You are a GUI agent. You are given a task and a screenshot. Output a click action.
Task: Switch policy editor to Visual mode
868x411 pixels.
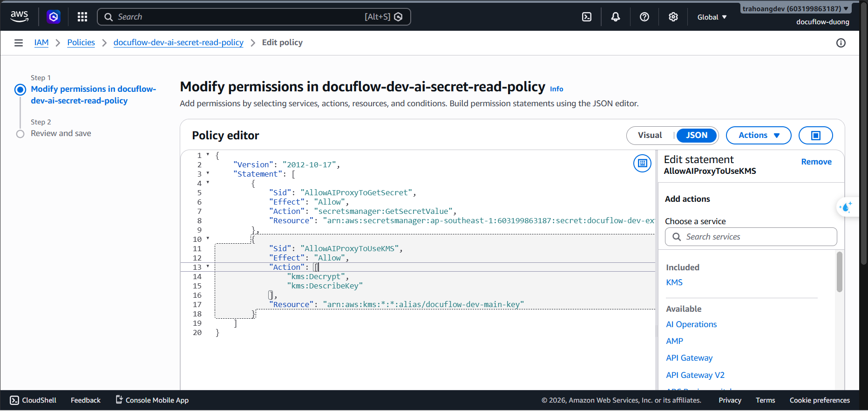pos(650,136)
